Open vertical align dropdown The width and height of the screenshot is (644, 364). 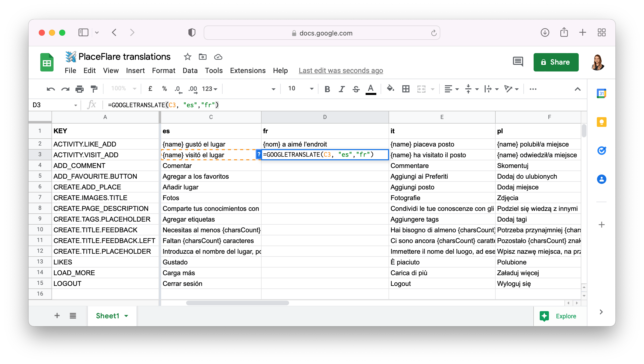tap(472, 89)
